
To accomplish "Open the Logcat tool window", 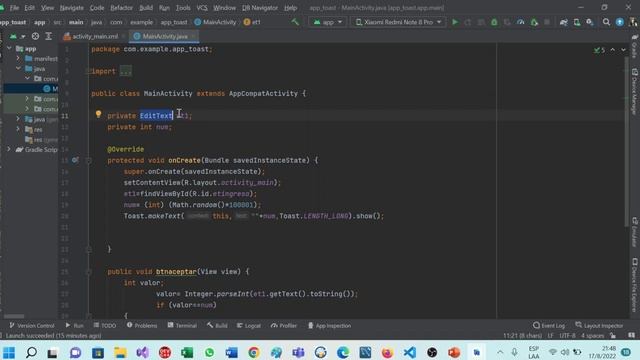I will [x=249, y=325].
